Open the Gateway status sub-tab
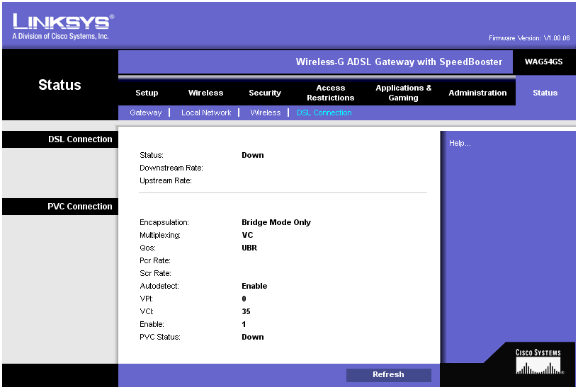The width and height of the screenshot is (578, 392). [146, 113]
